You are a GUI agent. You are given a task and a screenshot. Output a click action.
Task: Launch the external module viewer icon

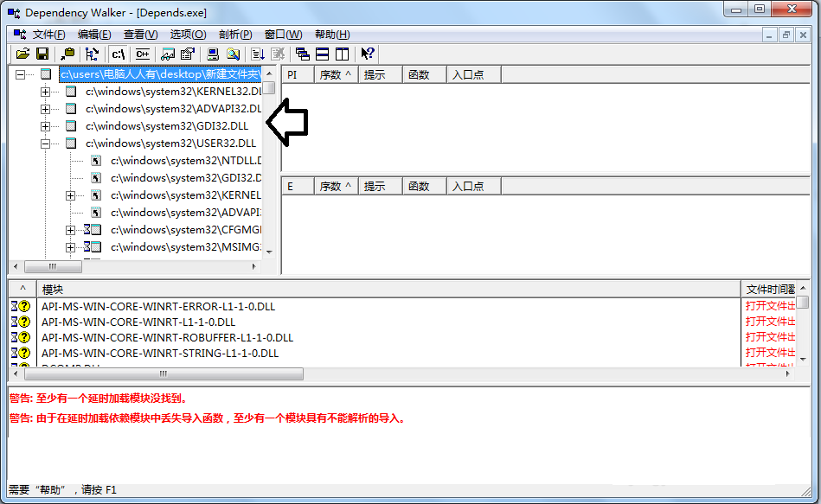tap(215, 54)
